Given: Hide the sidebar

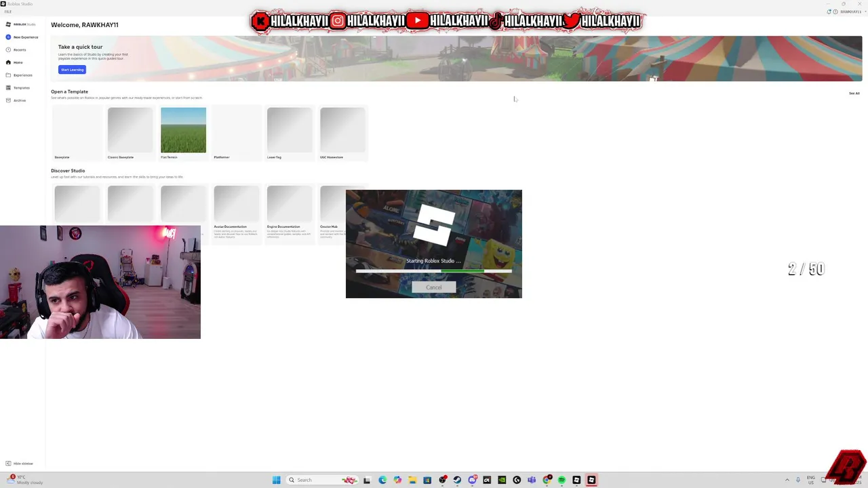Looking at the screenshot, I should click(19, 464).
